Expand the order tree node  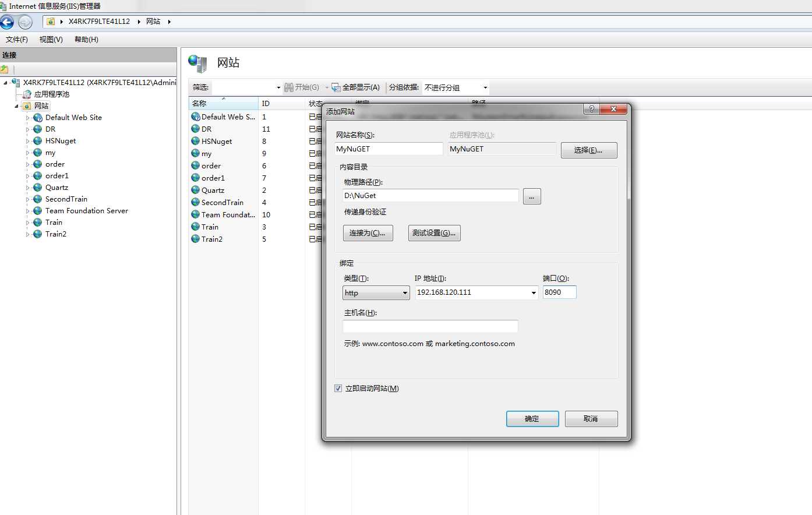click(27, 164)
